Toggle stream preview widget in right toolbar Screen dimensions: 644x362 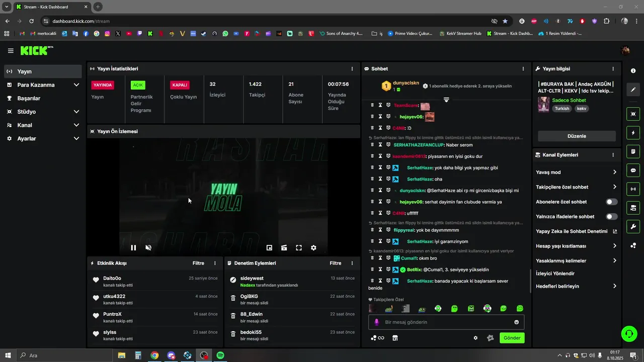pyautogui.click(x=633, y=114)
